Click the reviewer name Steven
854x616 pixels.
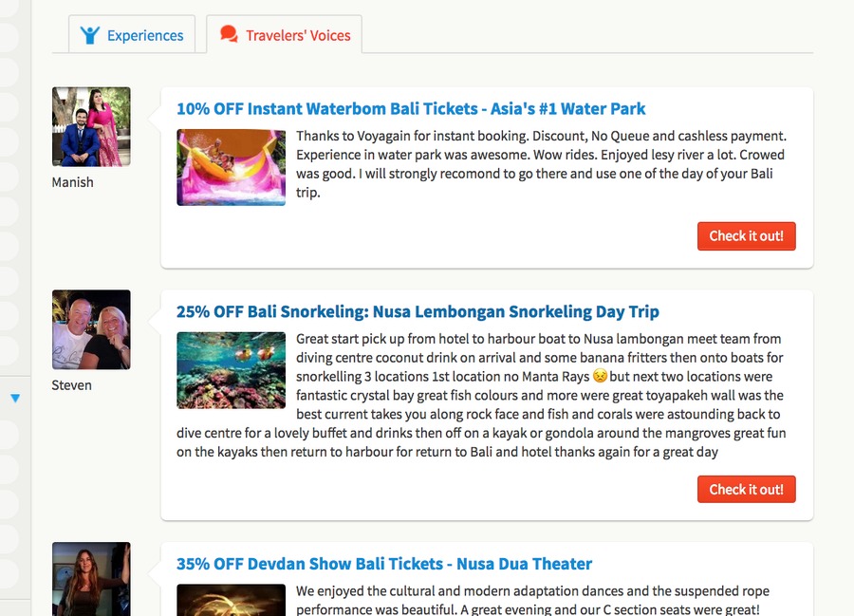71,385
